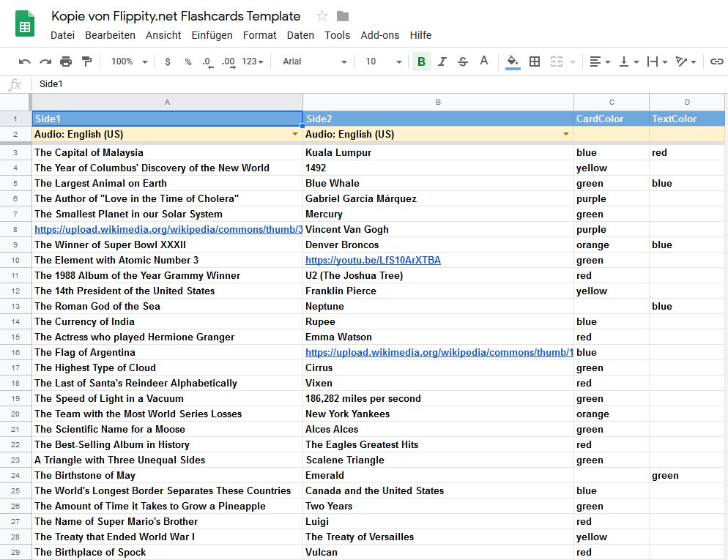Open the Hilfe menu
The height and width of the screenshot is (560, 728).
point(420,35)
